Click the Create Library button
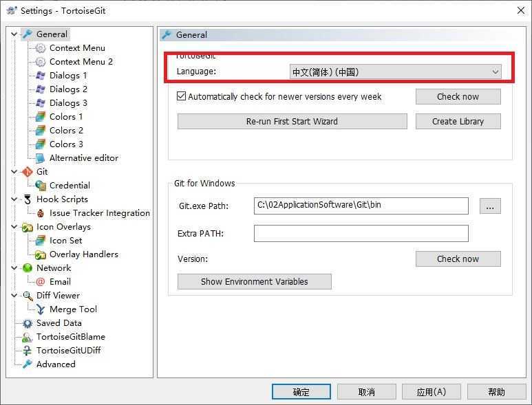Viewport: 532px width, 405px height. 458,121
